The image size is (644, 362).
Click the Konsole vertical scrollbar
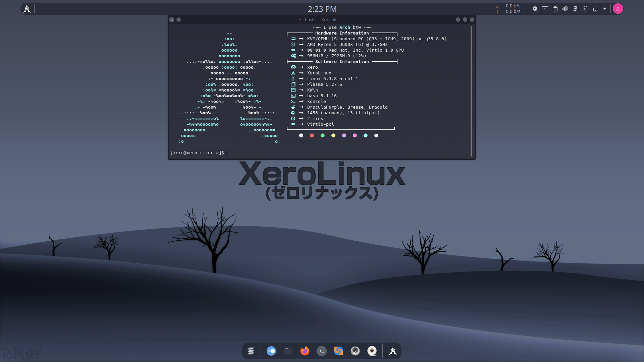(471, 91)
